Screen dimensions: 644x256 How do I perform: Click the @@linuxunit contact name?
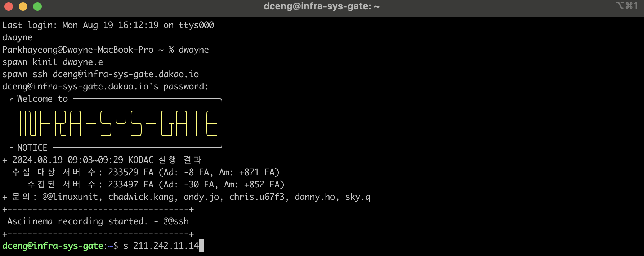pos(70,197)
